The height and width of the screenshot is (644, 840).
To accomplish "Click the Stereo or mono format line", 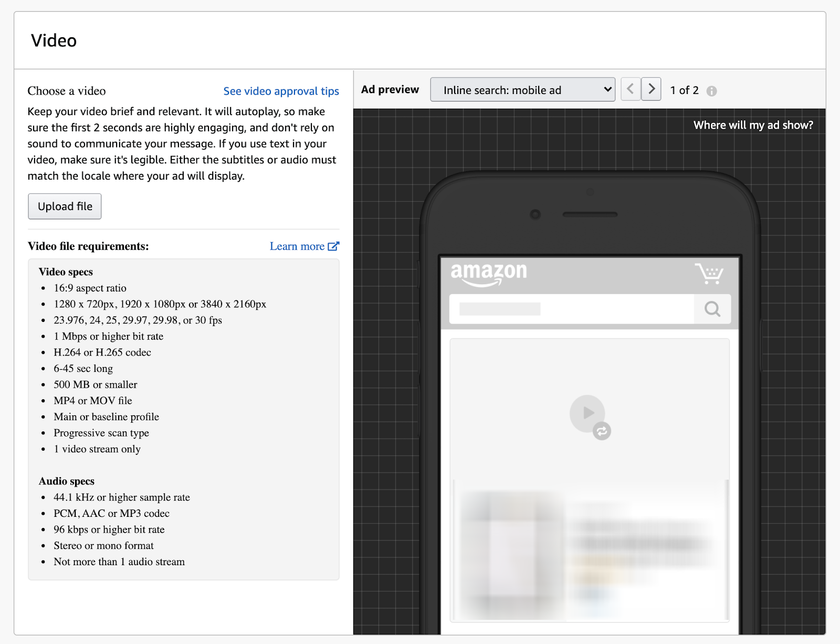I will coord(103,546).
